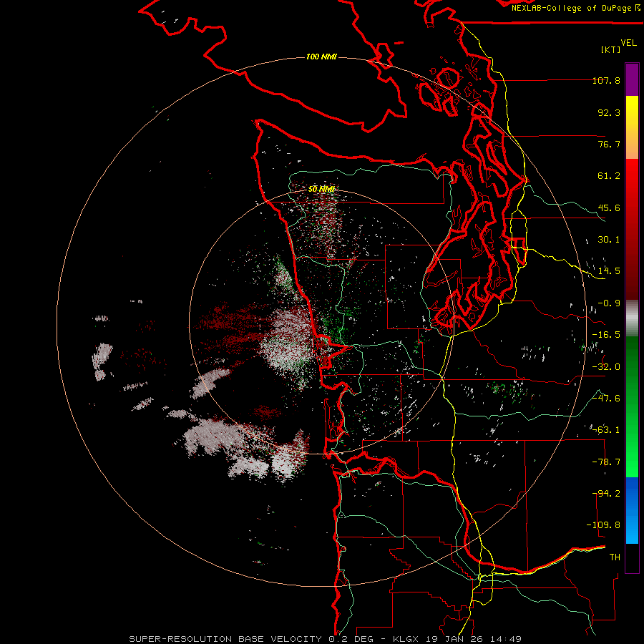The height and width of the screenshot is (644, 644).
Task: Click the -63.1 legend value
Action: pyautogui.click(x=606, y=430)
